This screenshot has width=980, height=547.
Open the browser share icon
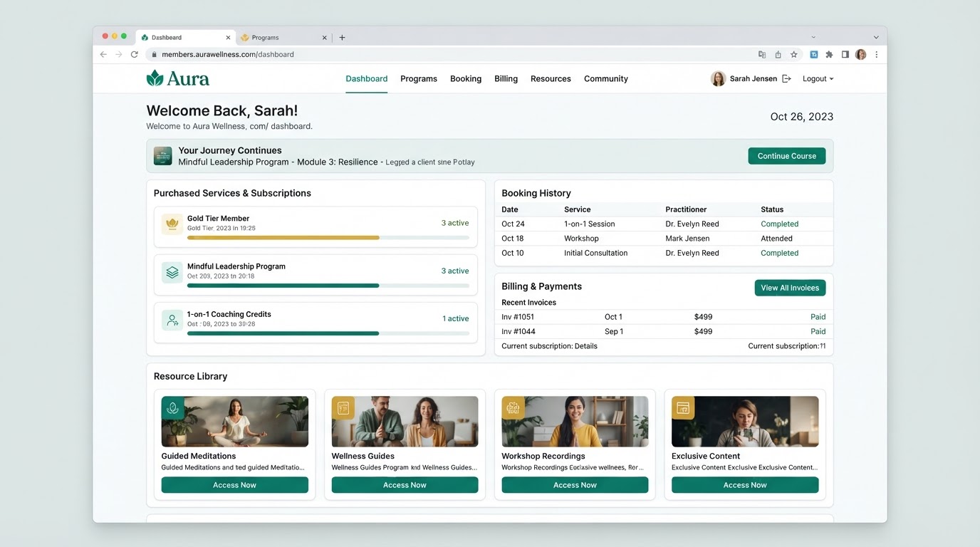[x=778, y=54]
